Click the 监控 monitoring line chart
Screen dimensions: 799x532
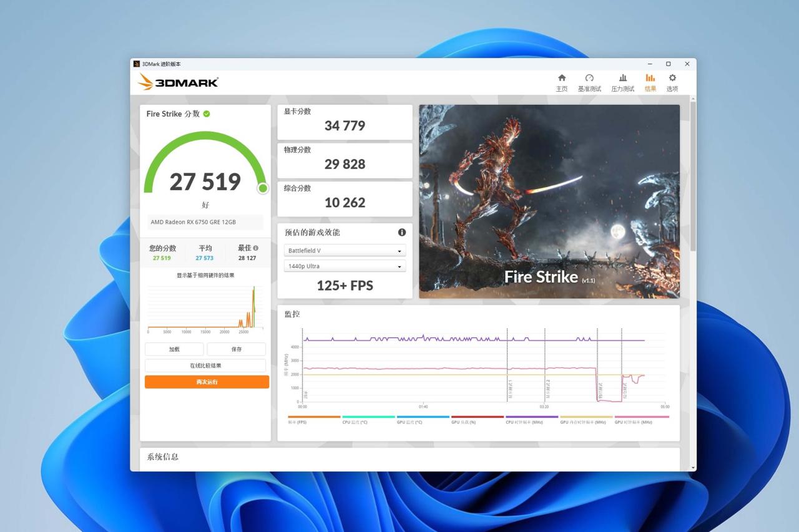pyautogui.click(x=478, y=367)
